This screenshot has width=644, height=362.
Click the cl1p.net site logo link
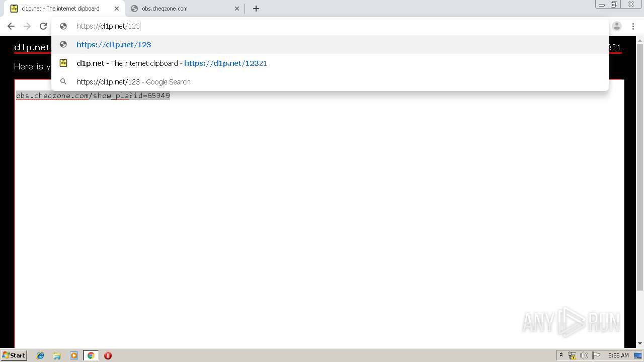point(32,48)
